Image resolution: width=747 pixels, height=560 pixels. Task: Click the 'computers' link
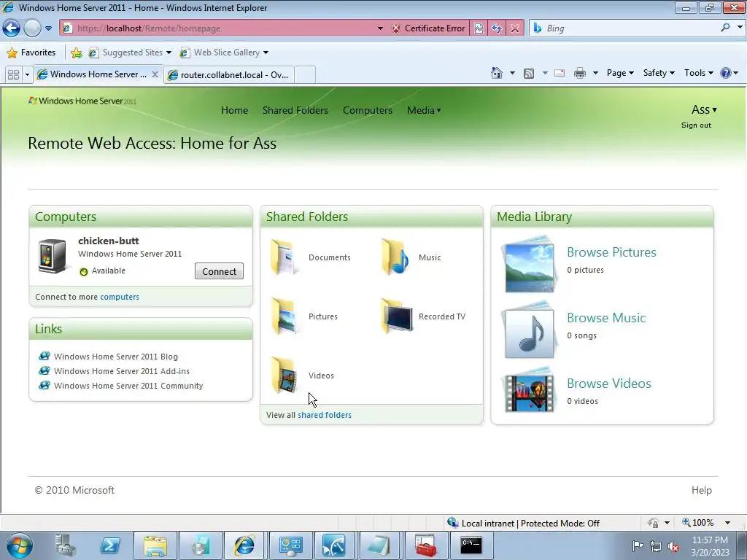(120, 297)
